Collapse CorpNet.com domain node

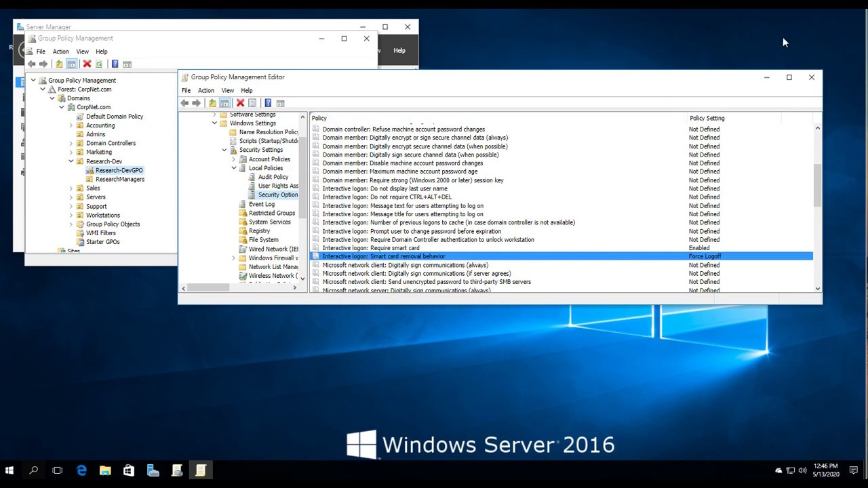point(61,107)
